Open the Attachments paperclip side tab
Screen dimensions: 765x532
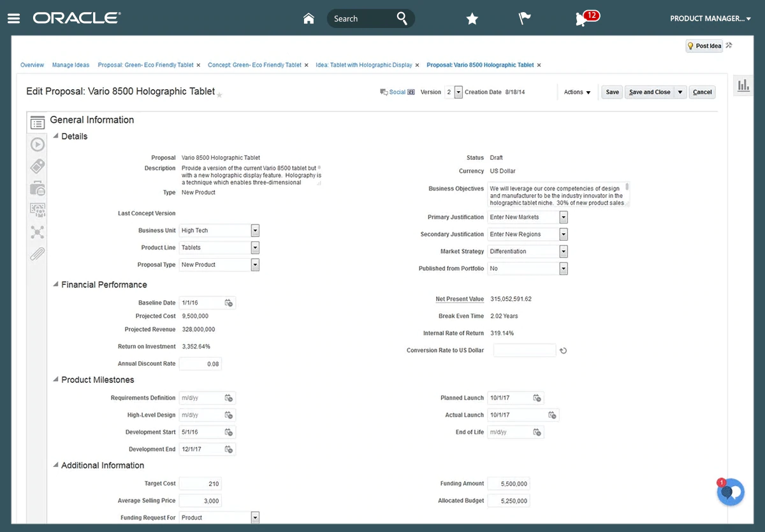pos(38,254)
